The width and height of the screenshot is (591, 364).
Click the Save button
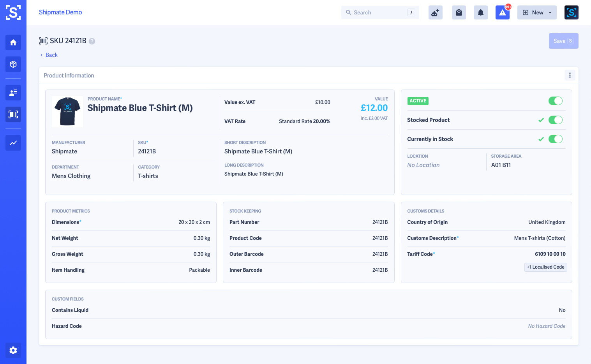(564, 41)
